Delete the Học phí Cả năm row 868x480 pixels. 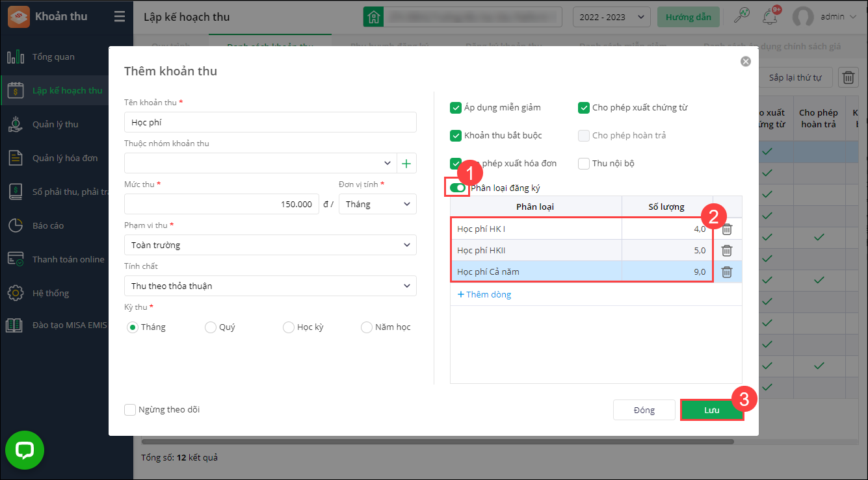coord(727,272)
